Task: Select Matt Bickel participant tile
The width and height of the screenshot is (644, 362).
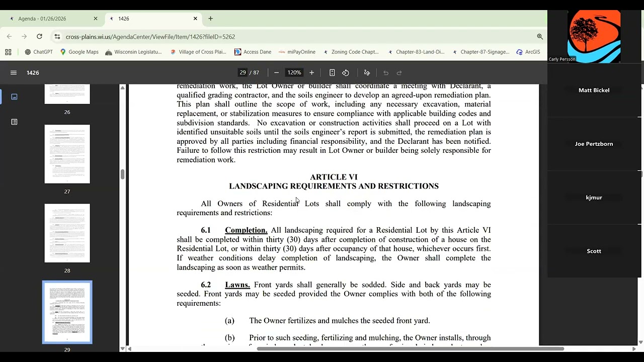Action: [x=594, y=90]
